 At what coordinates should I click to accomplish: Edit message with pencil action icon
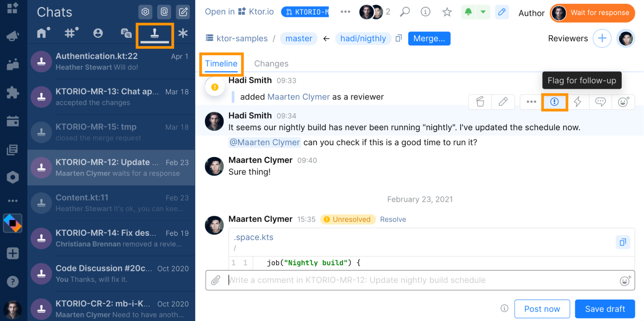coord(503,102)
